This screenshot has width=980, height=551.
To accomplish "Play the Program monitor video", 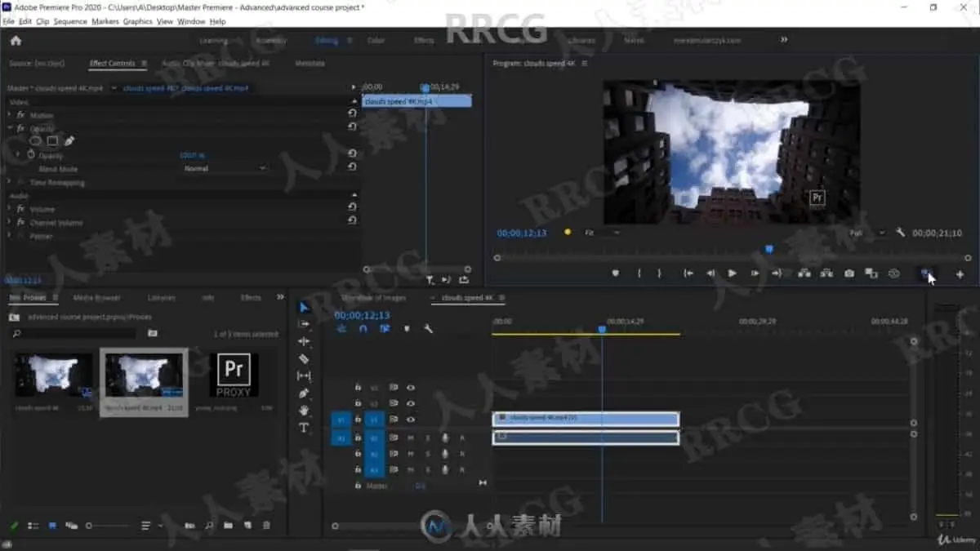I will 732,273.
